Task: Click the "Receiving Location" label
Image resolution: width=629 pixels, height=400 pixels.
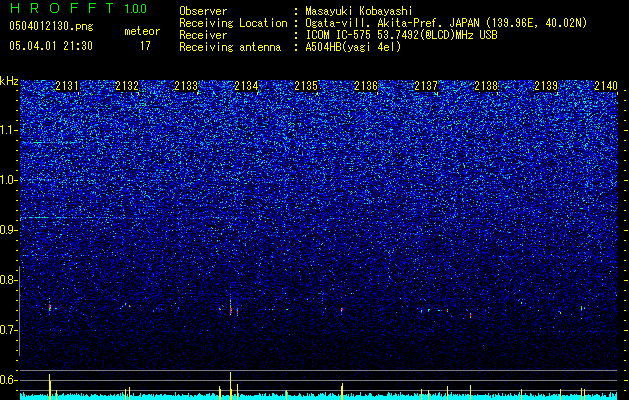Action: click(x=233, y=23)
